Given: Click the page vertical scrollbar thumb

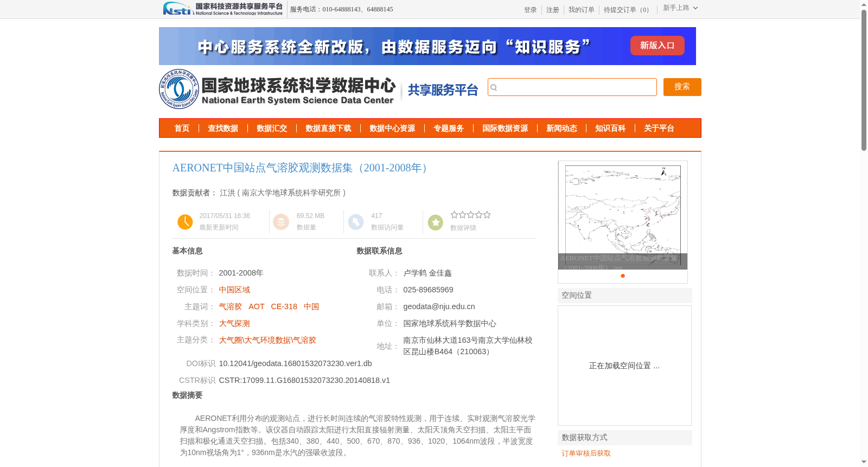Looking at the screenshot, I should [x=864, y=80].
